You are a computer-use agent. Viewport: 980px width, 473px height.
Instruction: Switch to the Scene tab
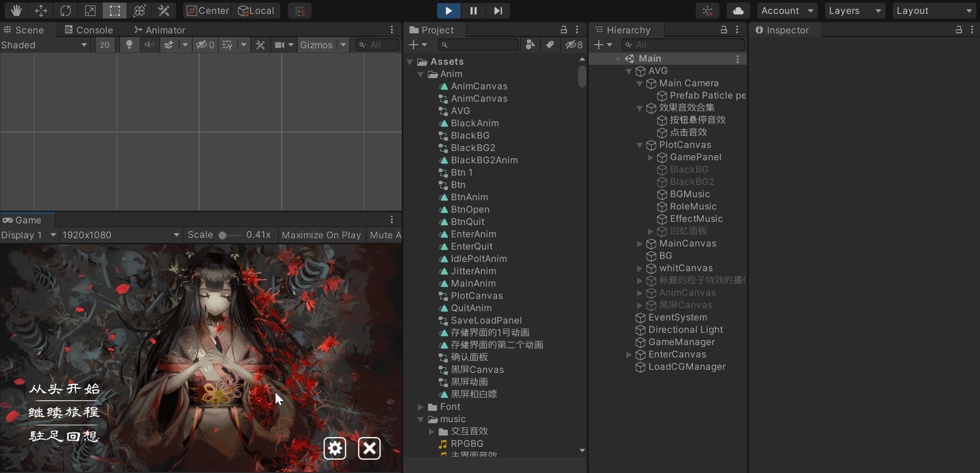tap(24, 30)
